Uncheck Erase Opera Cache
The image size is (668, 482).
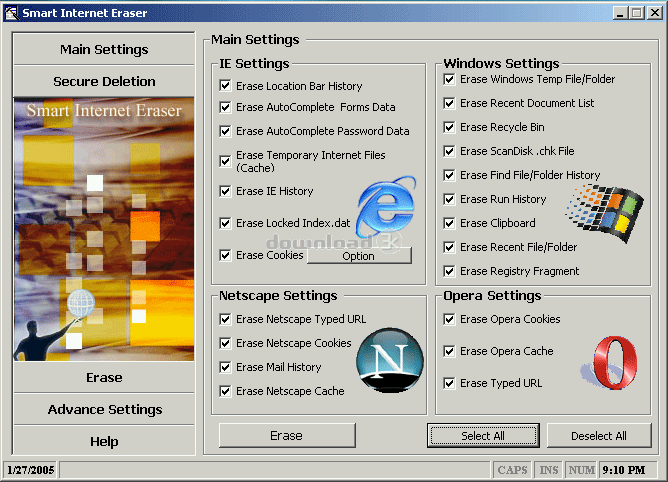(449, 351)
